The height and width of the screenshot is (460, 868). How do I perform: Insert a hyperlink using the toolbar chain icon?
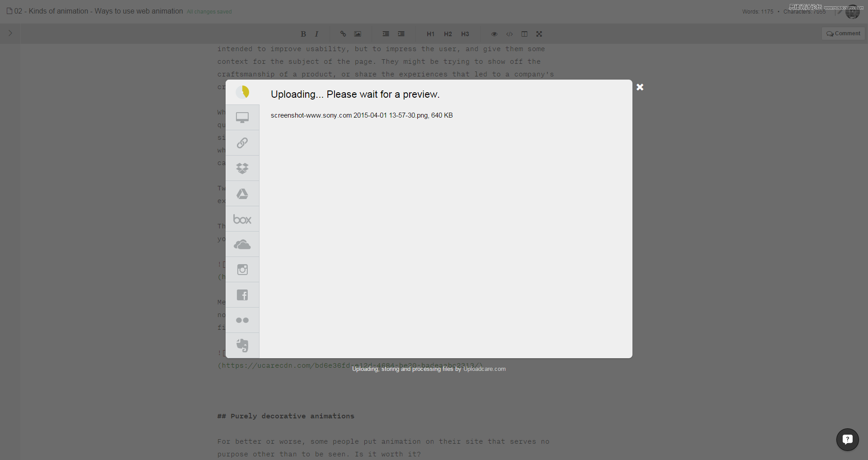pyautogui.click(x=343, y=34)
